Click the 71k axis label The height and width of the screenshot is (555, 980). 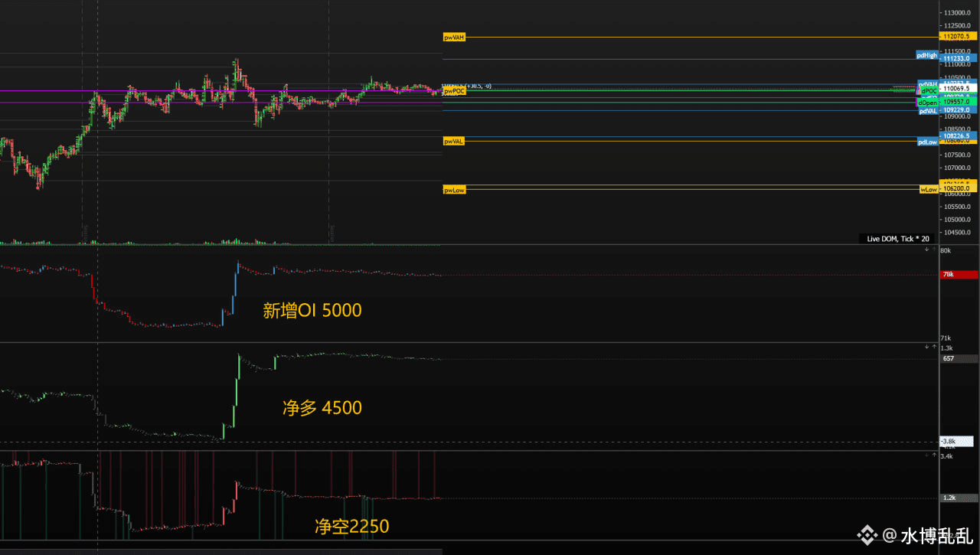pyautogui.click(x=946, y=338)
